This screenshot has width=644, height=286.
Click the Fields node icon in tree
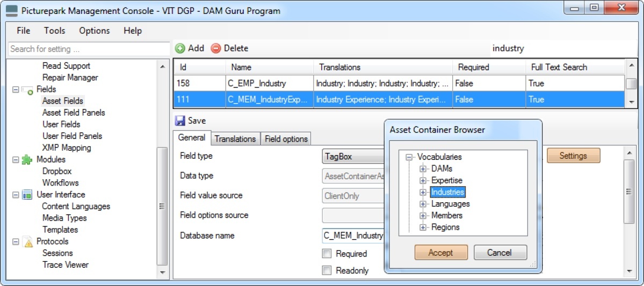(27, 89)
